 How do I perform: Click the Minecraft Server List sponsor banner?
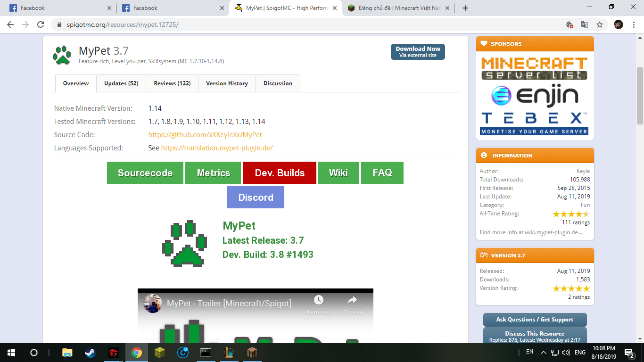click(x=535, y=68)
